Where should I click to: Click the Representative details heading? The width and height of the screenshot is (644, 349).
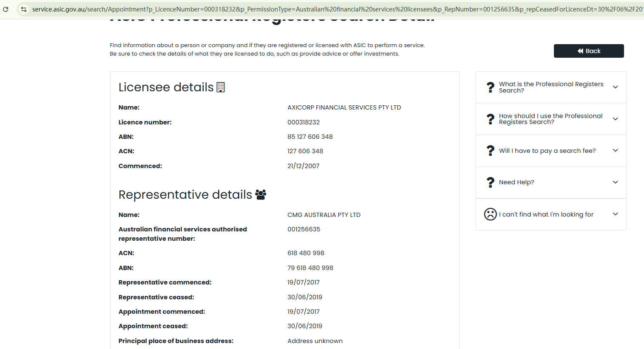[x=185, y=194]
